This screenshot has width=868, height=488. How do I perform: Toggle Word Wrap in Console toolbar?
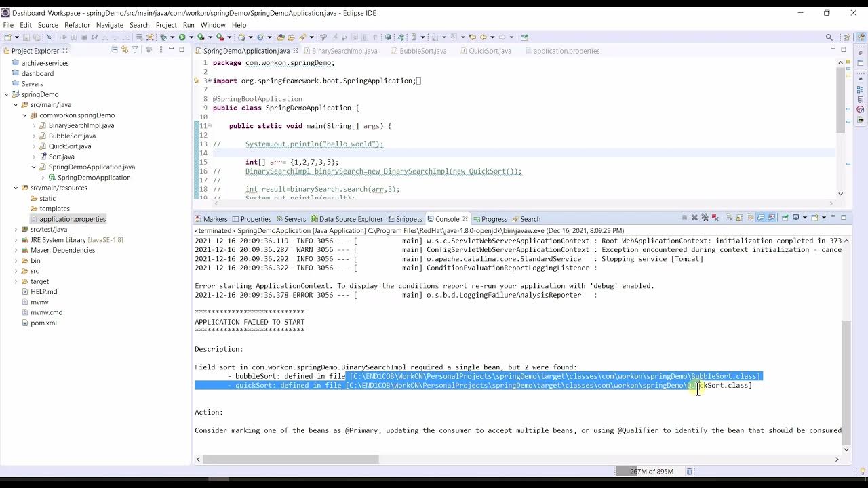pos(751,218)
